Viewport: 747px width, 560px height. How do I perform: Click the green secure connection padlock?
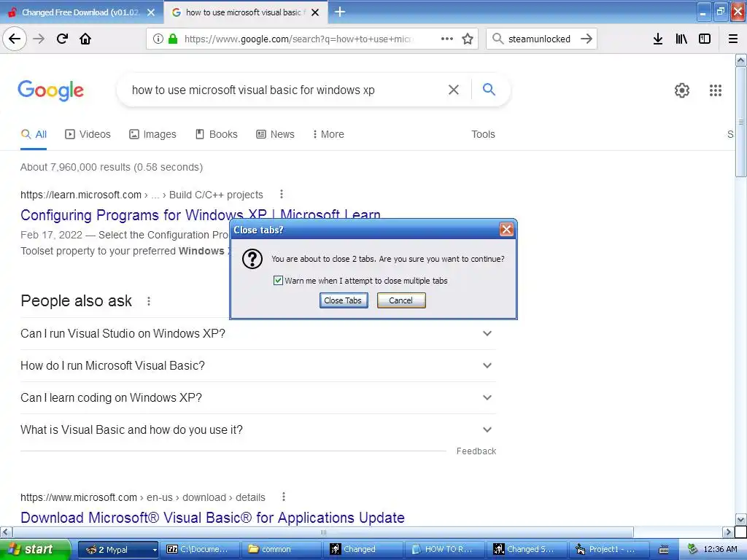[172, 39]
